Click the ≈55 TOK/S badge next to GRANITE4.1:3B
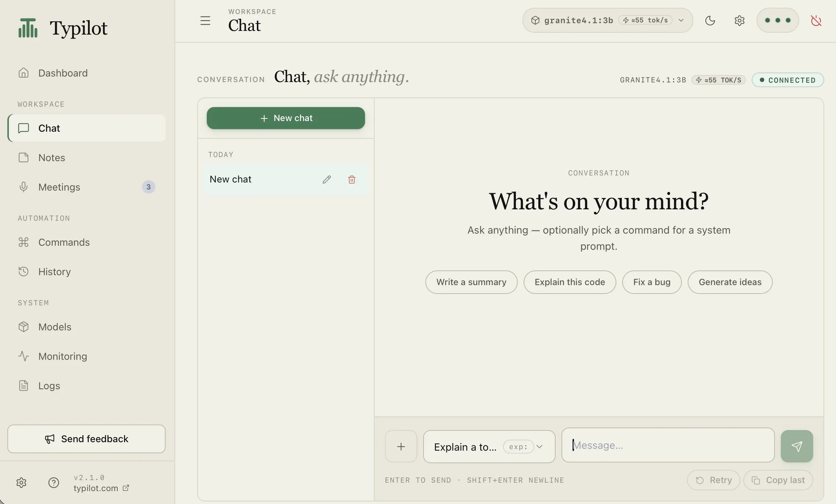Screen dimensions: 836x504 [x=719, y=80]
